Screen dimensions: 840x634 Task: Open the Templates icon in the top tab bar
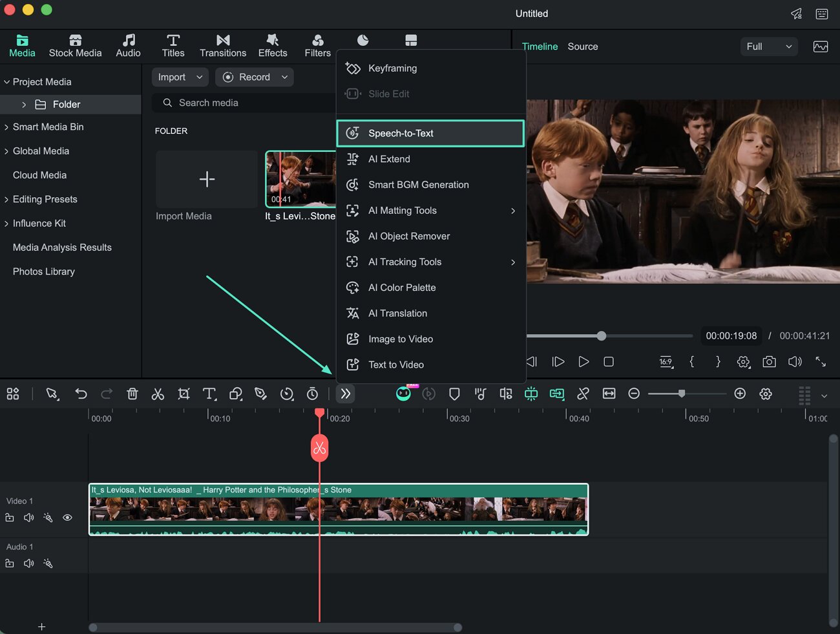[411, 41]
